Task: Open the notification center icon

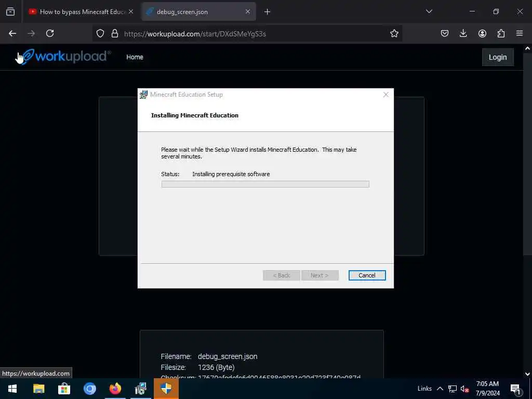Action: pyautogui.click(x=515, y=389)
